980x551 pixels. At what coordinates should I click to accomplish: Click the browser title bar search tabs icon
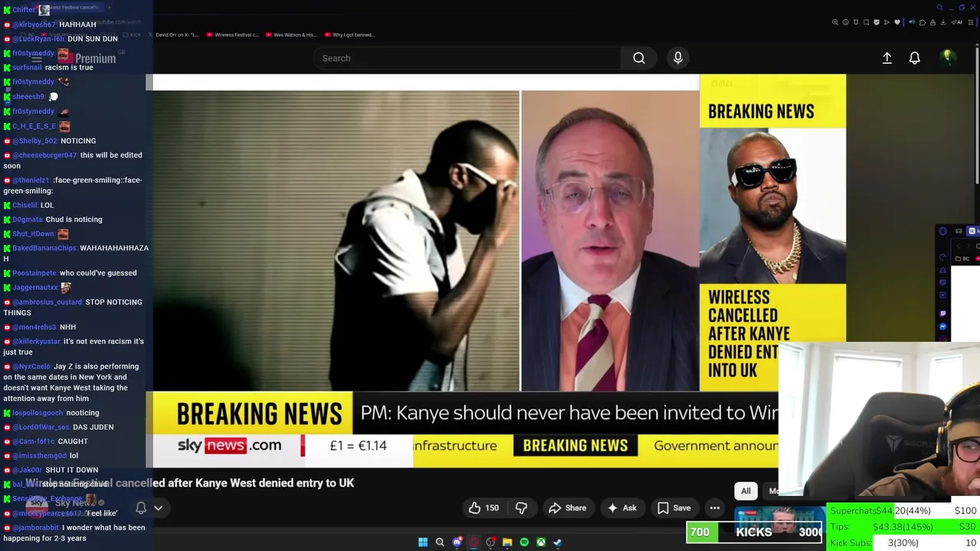(939, 8)
